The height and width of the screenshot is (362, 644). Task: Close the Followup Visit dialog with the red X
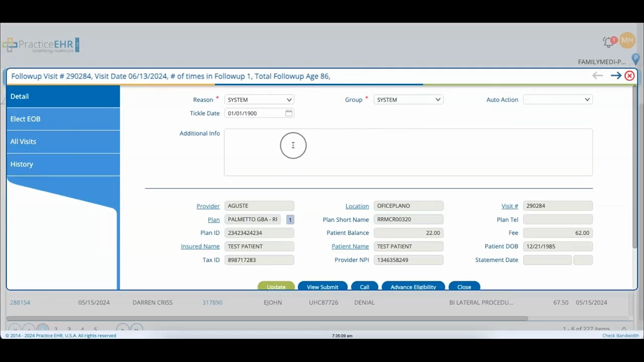(629, 75)
